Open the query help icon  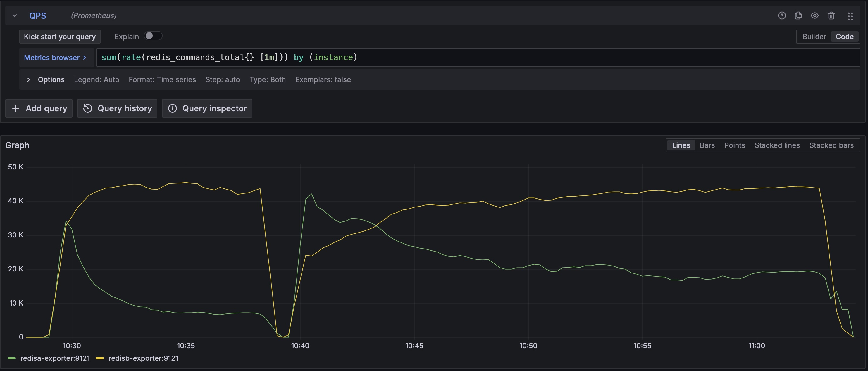point(782,15)
